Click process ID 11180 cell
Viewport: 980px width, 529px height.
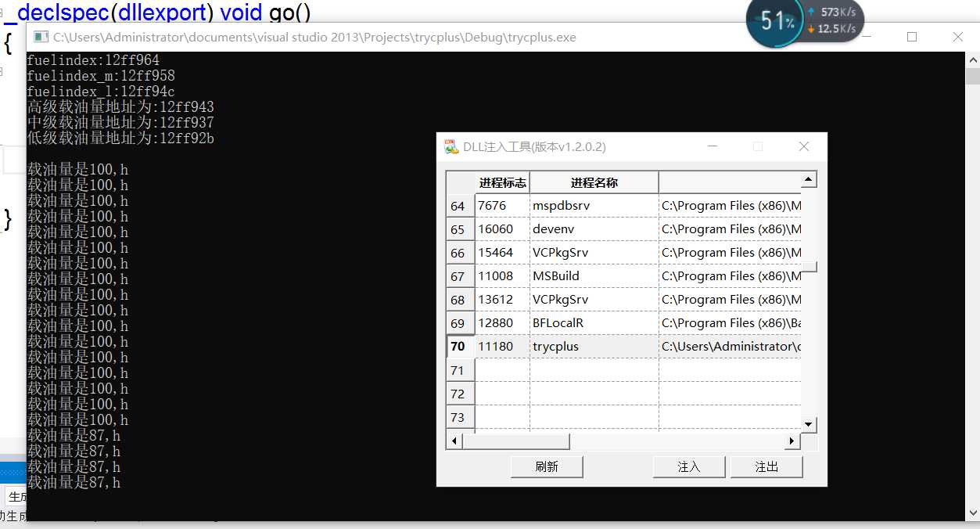[x=502, y=346]
